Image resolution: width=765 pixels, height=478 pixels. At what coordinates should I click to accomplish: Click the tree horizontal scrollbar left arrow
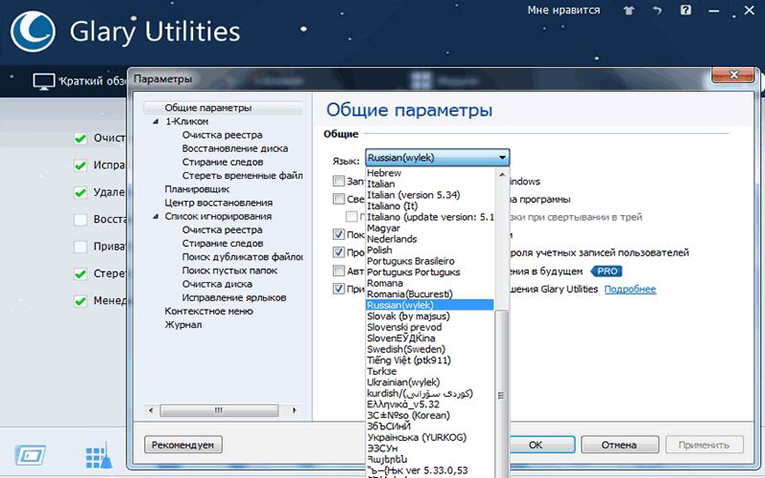pos(151,411)
